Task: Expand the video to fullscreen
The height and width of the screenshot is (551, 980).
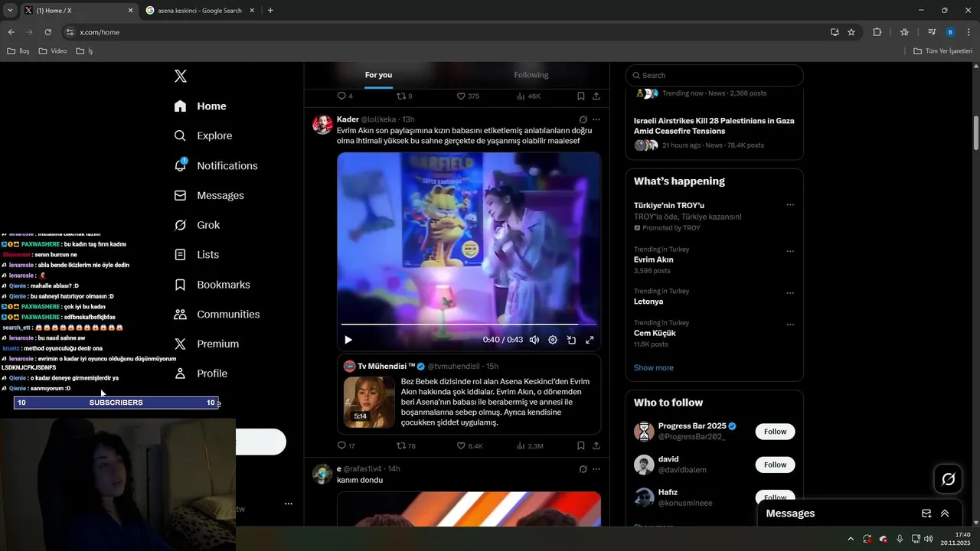Action: (590, 340)
